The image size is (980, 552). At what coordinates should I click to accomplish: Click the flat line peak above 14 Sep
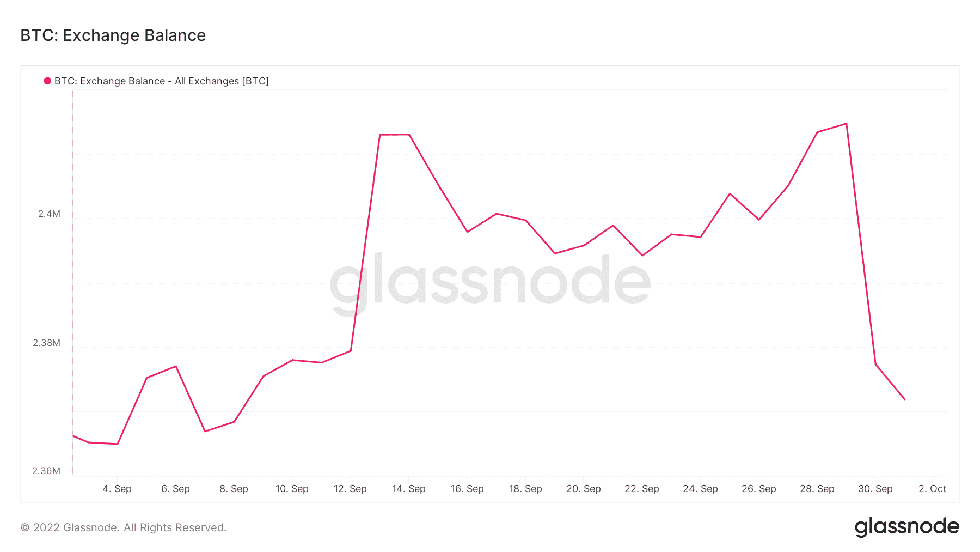[394, 134]
